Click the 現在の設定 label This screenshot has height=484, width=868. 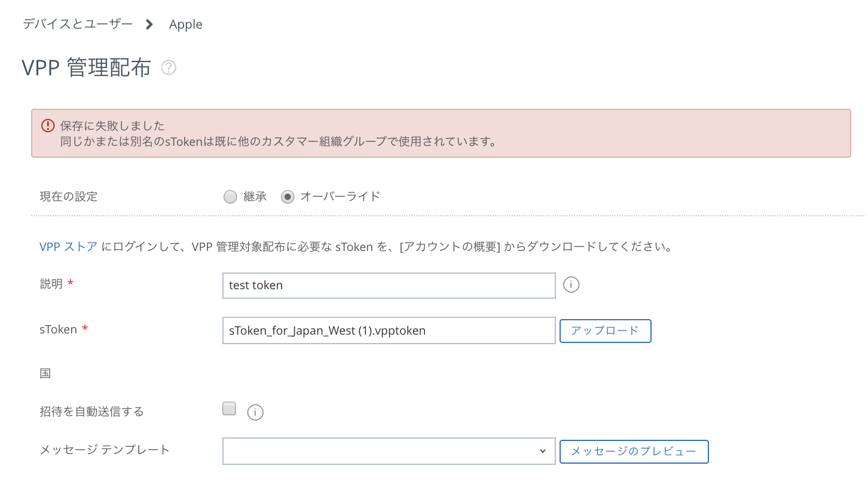coord(69,197)
